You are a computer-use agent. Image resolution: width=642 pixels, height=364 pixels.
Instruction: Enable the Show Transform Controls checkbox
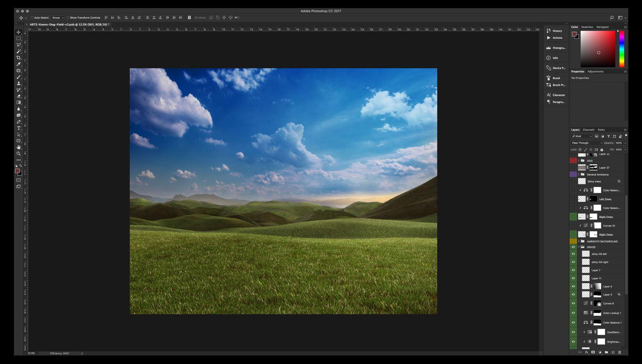click(68, 18)
